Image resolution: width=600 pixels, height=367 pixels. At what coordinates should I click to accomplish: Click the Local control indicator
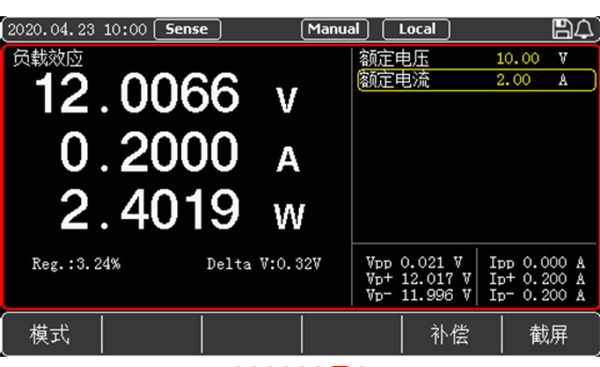416,29
